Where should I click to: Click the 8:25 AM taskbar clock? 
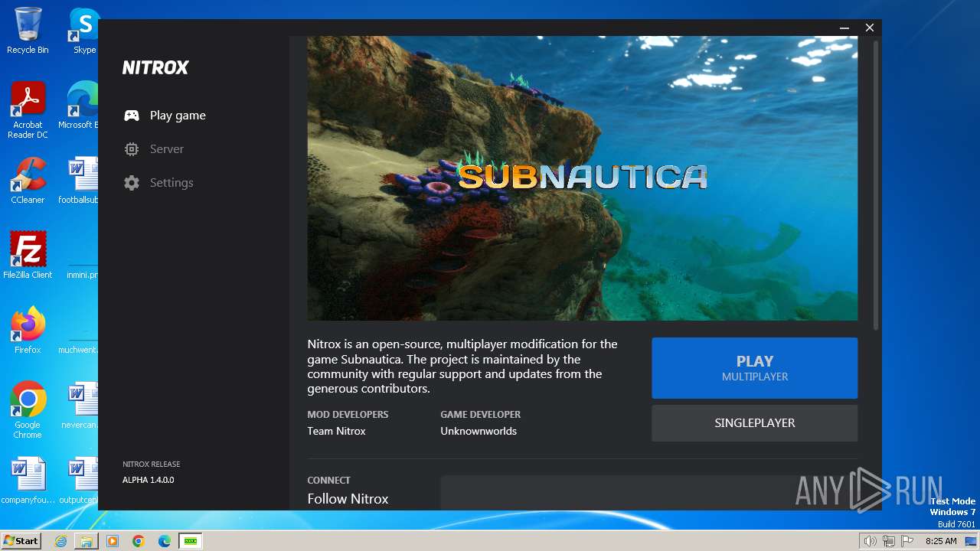point(940,541)
